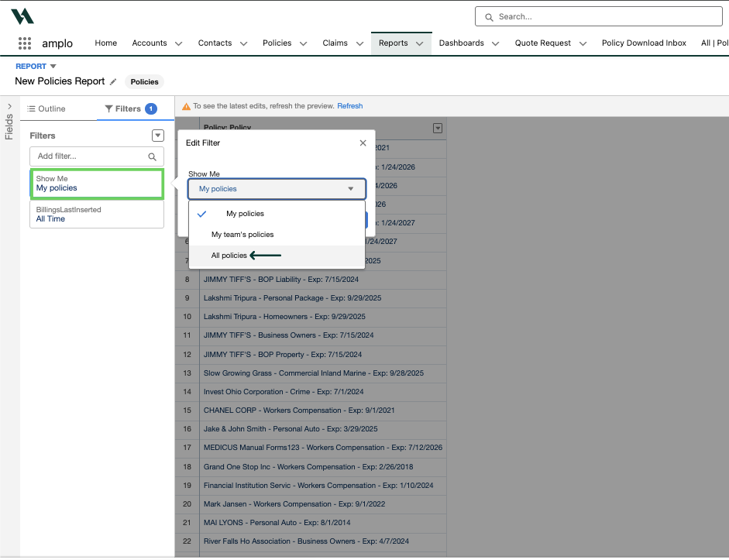The height and width of the screenshot is (560, 729).
Task: Expand the Fields panel arrow
Action: (10, 106)
